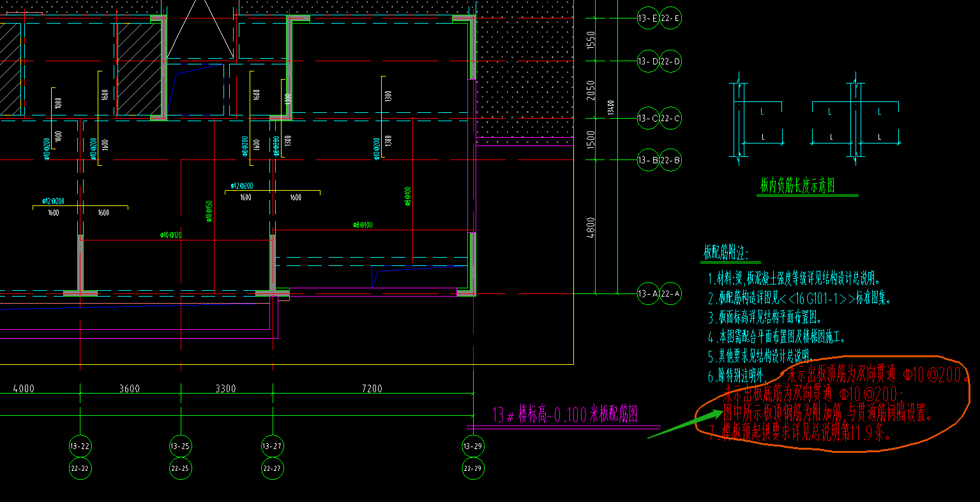Pick the 1550 vertical dimension

coord(590,41)
